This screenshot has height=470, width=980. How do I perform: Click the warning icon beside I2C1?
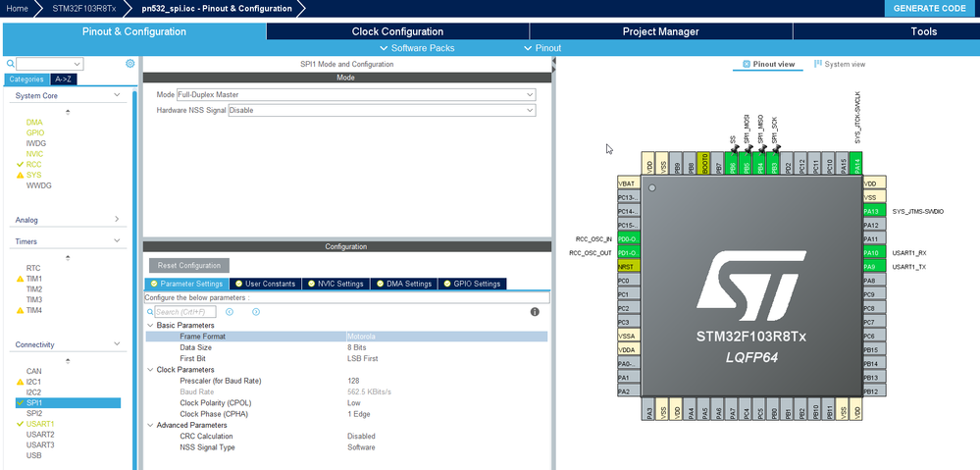pyautogui.click(x=20, y=382)
